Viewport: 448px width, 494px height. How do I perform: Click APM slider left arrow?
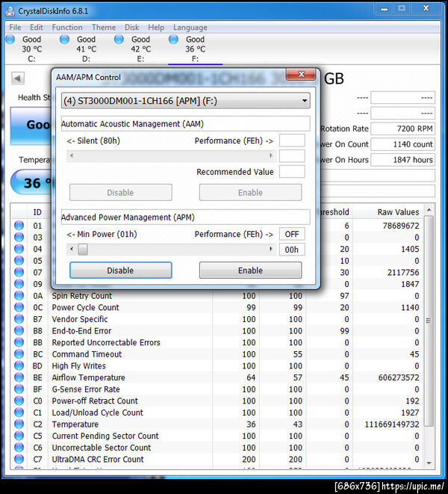click(72, 249)
